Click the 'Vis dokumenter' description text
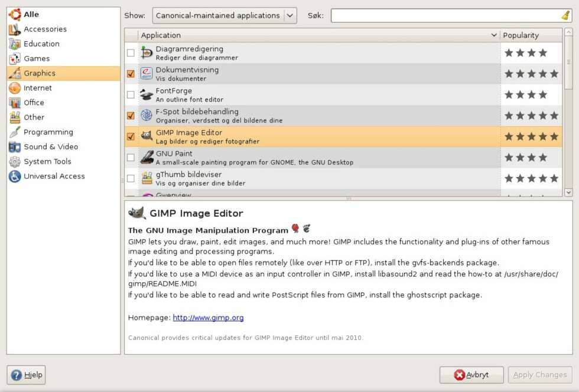The height and width of the screenshot is (392, 579). [x=181, y=79]
